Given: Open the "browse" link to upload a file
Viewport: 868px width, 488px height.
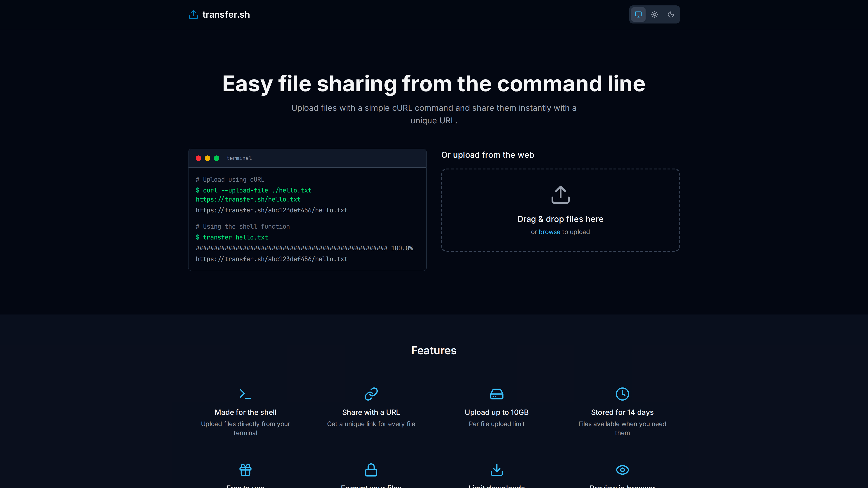Looking at the screenshot, I should 549,232.
